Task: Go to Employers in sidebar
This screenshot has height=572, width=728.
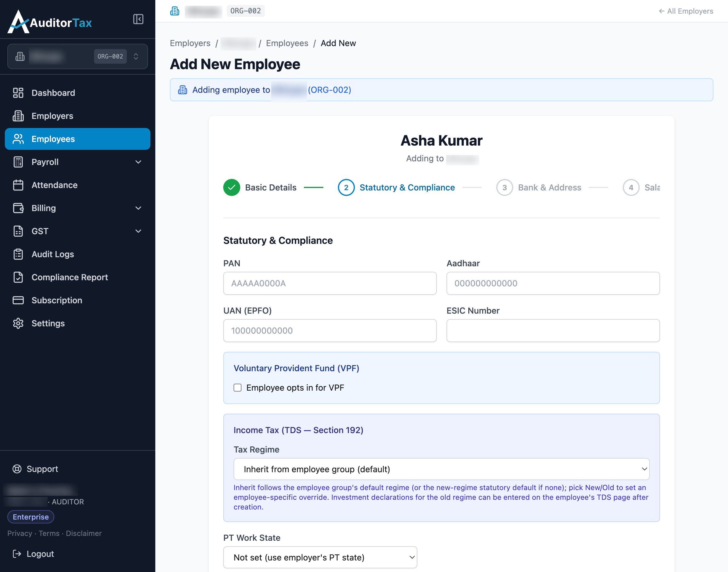Action: [x=77, y=116]
